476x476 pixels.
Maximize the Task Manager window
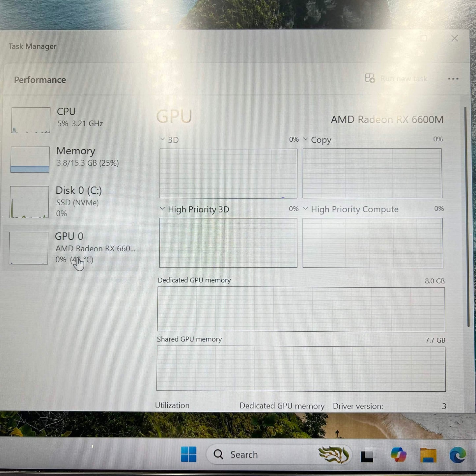424,38
